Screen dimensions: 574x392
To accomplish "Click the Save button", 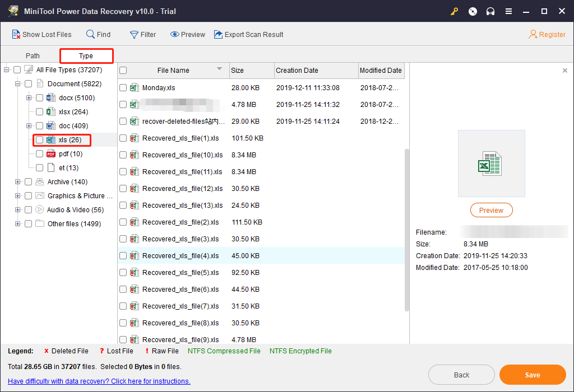I will point(533,375).
